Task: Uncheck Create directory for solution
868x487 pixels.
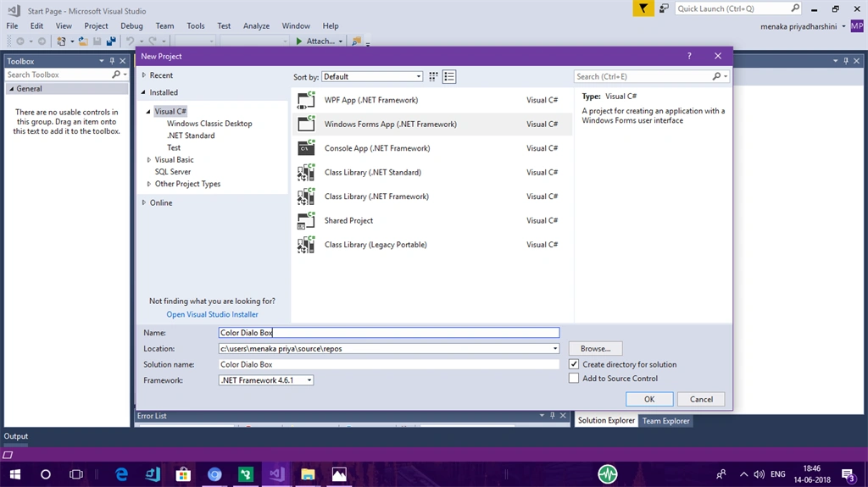Action: tap(574, 364)
